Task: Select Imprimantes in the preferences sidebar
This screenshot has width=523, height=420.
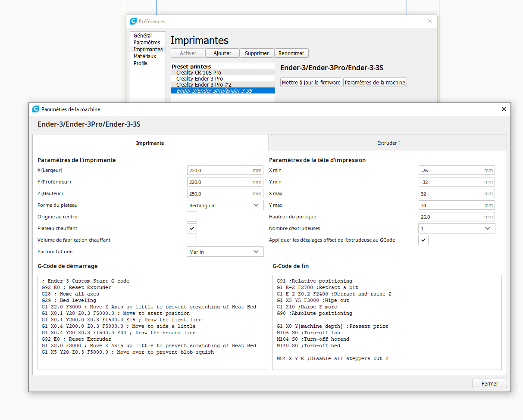Action: click(x=148, y=49)
